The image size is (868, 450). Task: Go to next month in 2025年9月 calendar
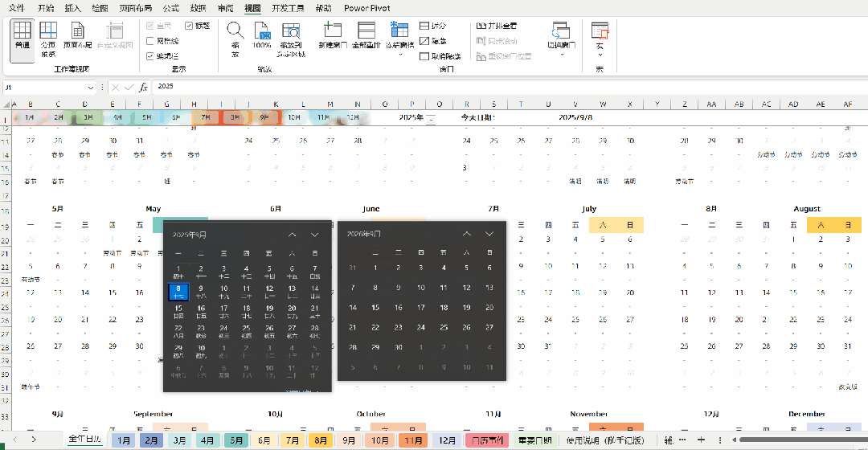point(314,235)
